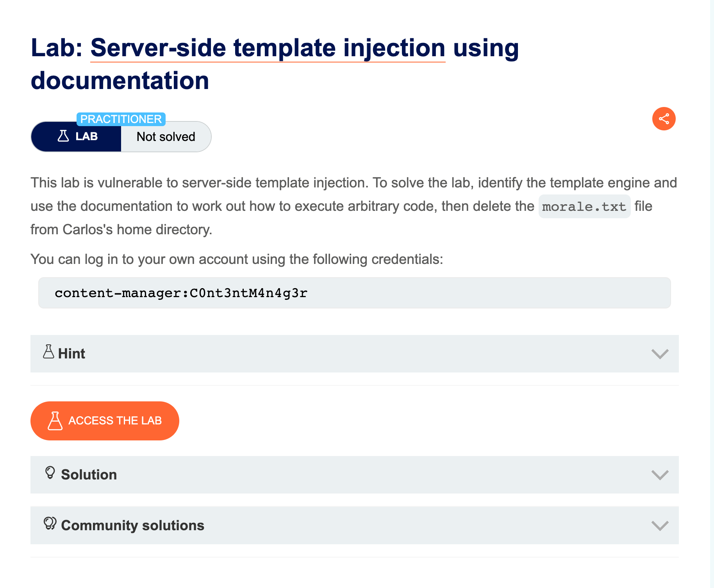This screenshot has width=714, height=588.
Task: Click the lab title heading text
Action: (120, 81)
